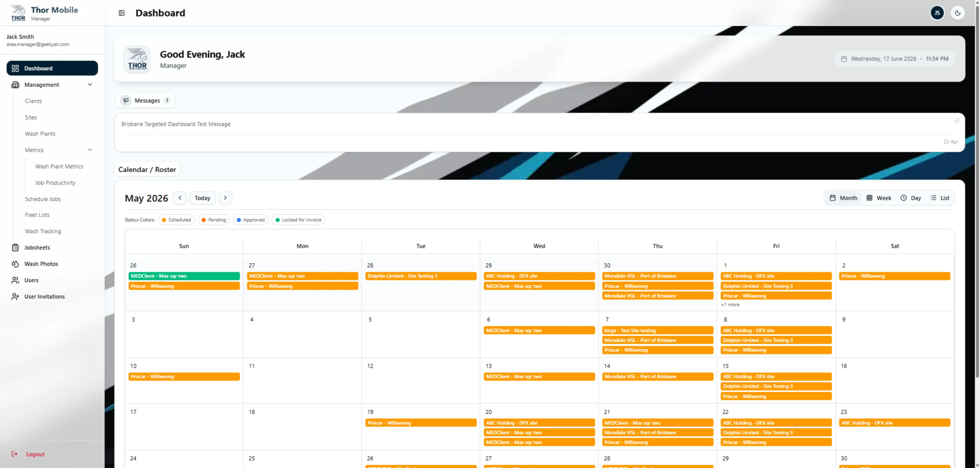Click the User Invitations icon

pos(15,297)
